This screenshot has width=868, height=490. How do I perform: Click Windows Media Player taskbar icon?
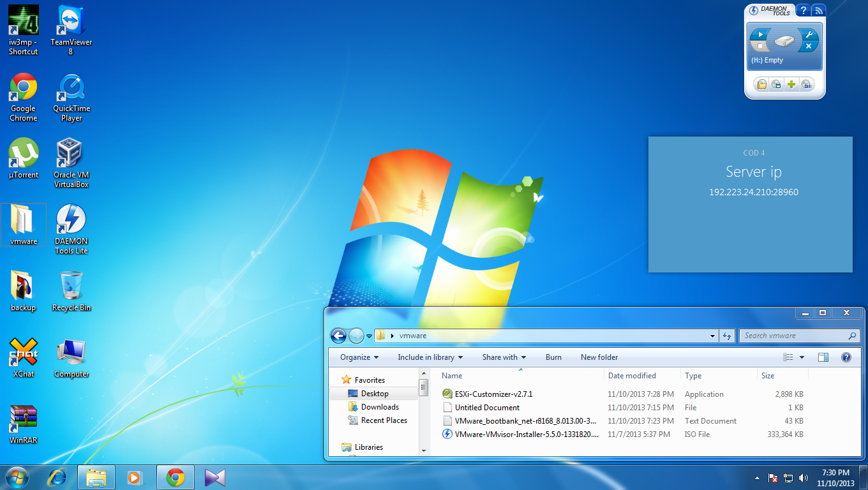tap(135, 477)
